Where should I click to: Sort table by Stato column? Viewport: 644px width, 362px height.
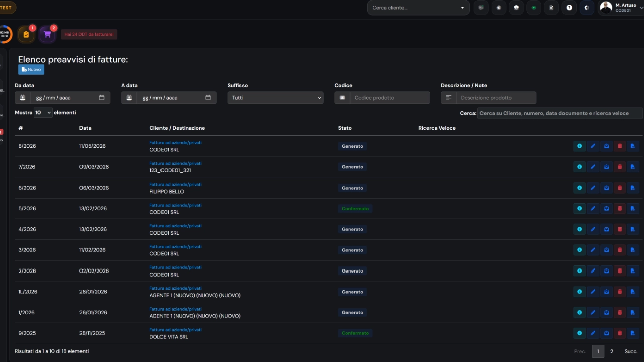[345, 128]
